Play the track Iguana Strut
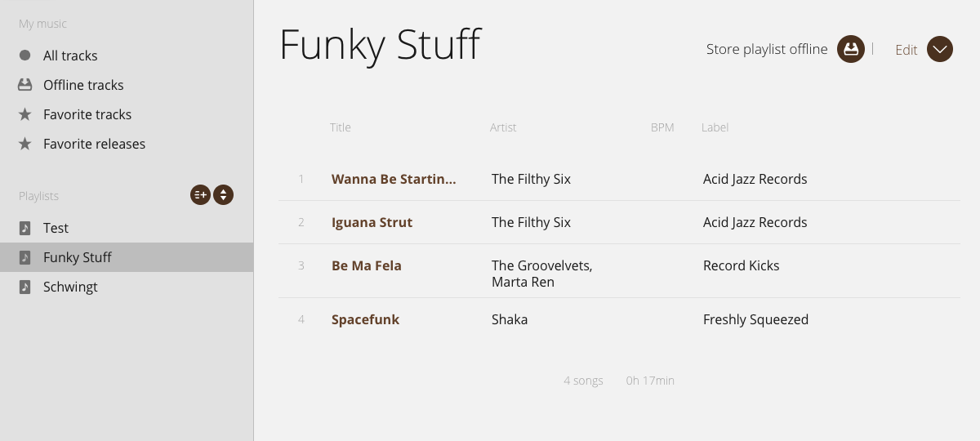This screenshot has height=441, width=980. (372, 222)
